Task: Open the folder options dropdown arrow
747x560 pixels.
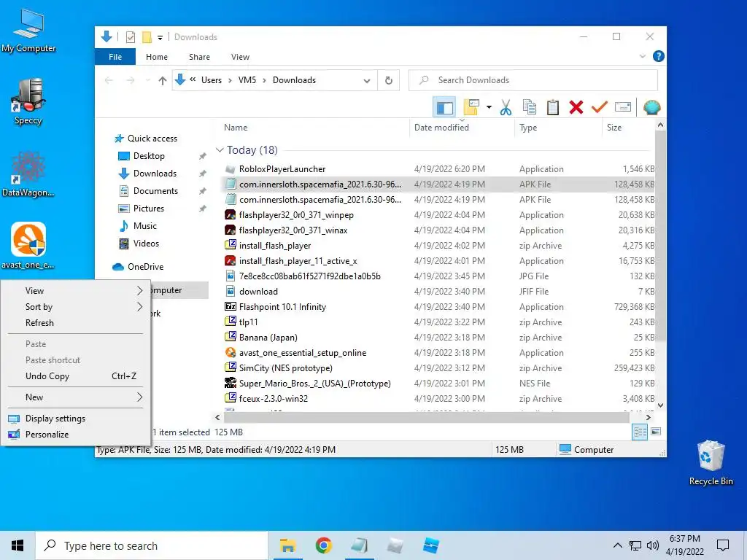Action: pyautogui.click(x=489, y=107)
